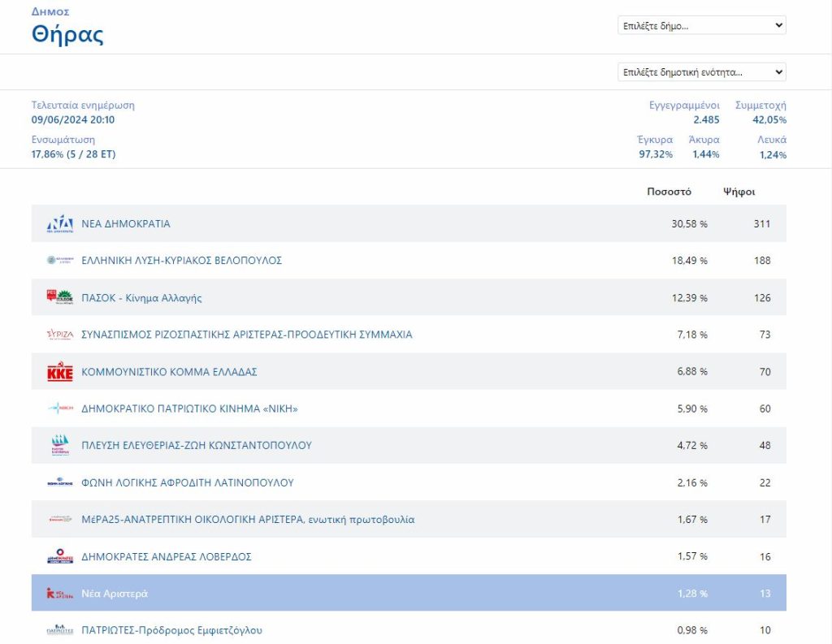The height and width of the screenshot is (644, 832).
Task: Click the 'Άκυρα' label
Action: click(704, 140)
